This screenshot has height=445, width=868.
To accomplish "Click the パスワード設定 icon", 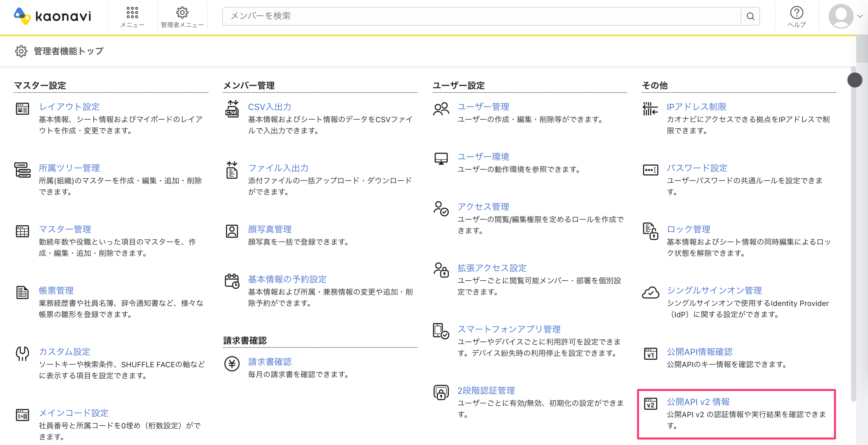I will [x=650, y=170].
